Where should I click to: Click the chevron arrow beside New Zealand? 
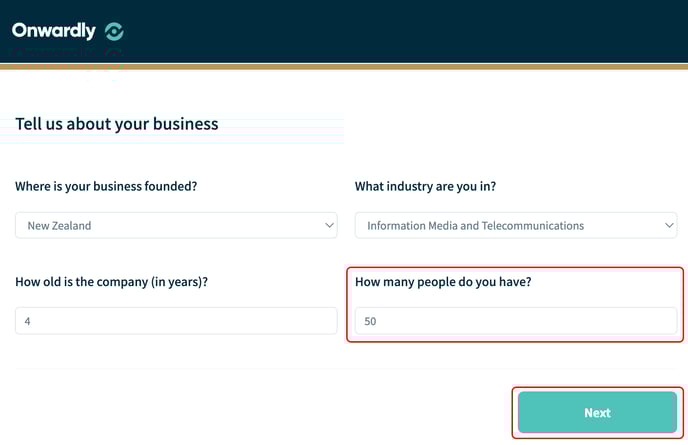(329, 226)
